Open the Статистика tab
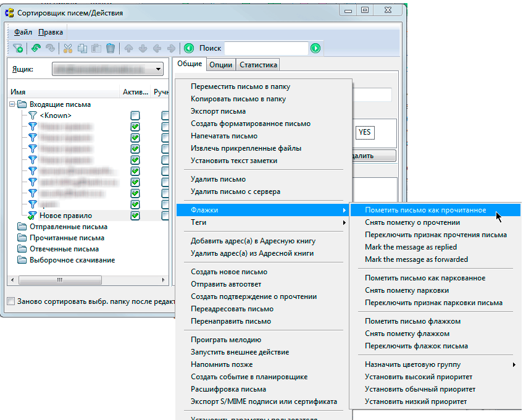This screenshot has height=420, width=526. 258,65
